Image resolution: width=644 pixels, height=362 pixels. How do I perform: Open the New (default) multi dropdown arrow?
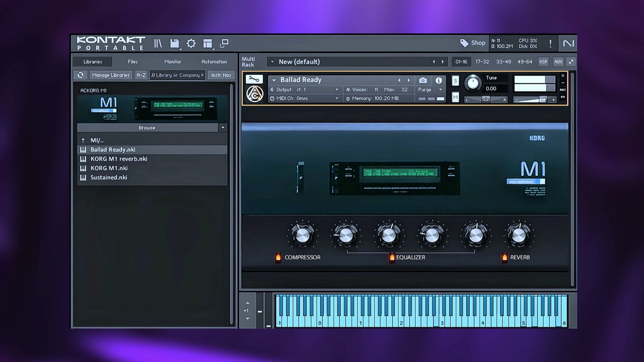pos(272,62)
